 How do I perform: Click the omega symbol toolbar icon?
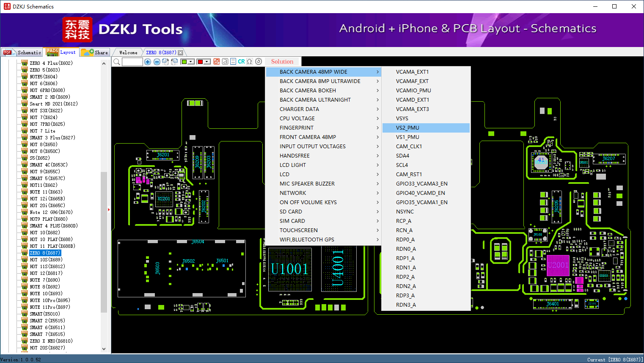click(x=250, y=61)
